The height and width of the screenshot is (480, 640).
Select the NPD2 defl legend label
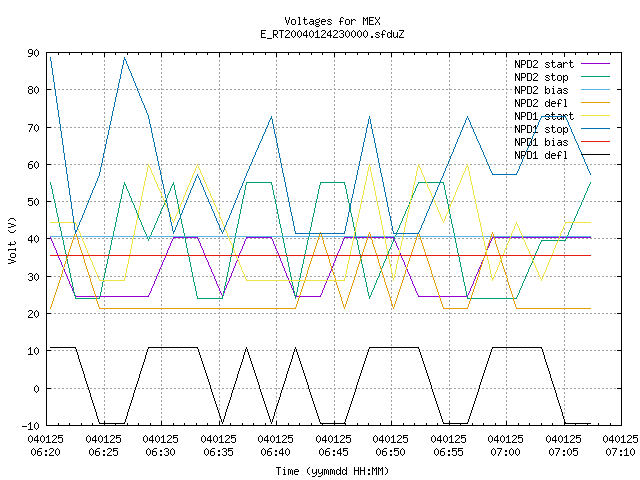click(x=541, y=103)
